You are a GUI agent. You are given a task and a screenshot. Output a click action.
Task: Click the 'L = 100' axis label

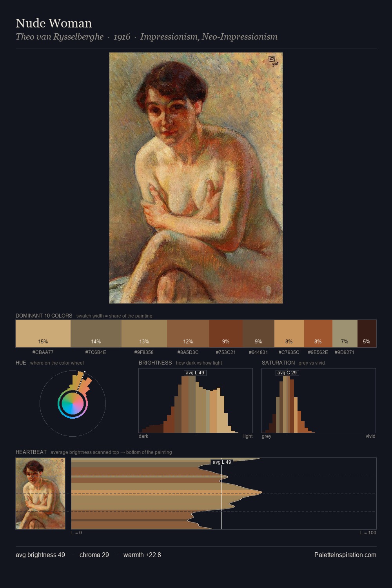[368, 533]
